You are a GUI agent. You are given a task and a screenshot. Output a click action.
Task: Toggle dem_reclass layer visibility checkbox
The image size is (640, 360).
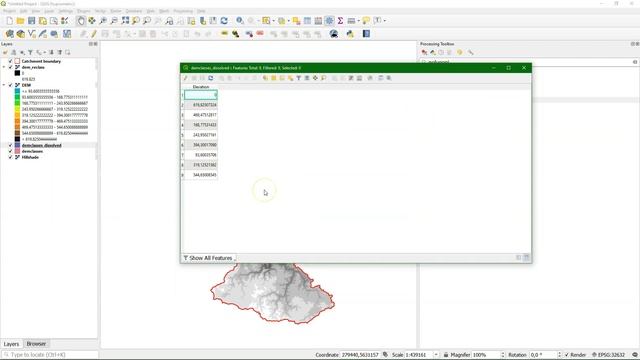[x=11, y=67]
